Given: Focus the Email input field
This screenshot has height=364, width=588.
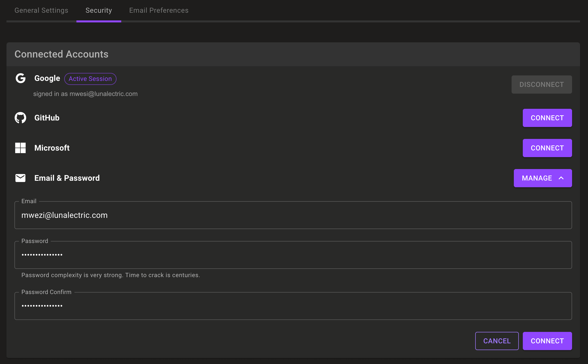Looking at the screenshot, I should pyautogui.click(x=293, y=215).
